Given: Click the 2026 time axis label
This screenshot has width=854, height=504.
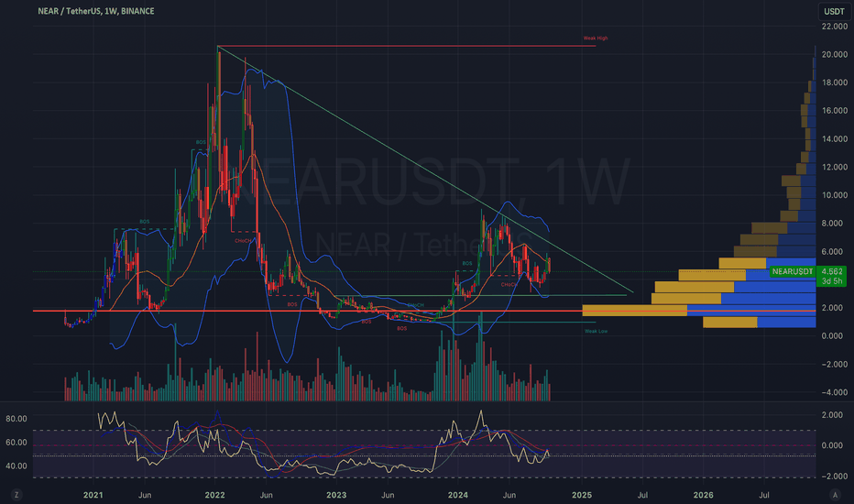Looking at the screenshot, I should (x=703, y=495).
